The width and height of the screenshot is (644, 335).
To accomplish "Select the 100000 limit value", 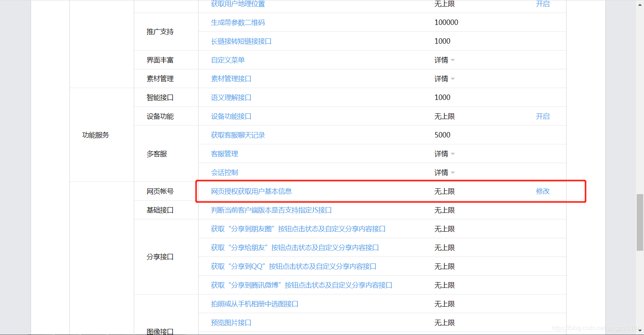I will tap(446, 23).
